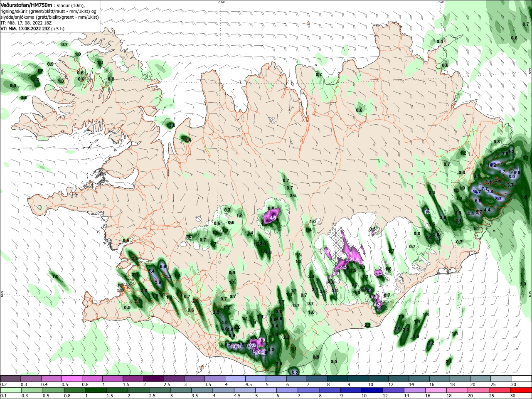Viewport: 532px width, 399px height.
Task: Select the purple swatch starting at 12 in the bottom legend row
Action: pos(393,390)
